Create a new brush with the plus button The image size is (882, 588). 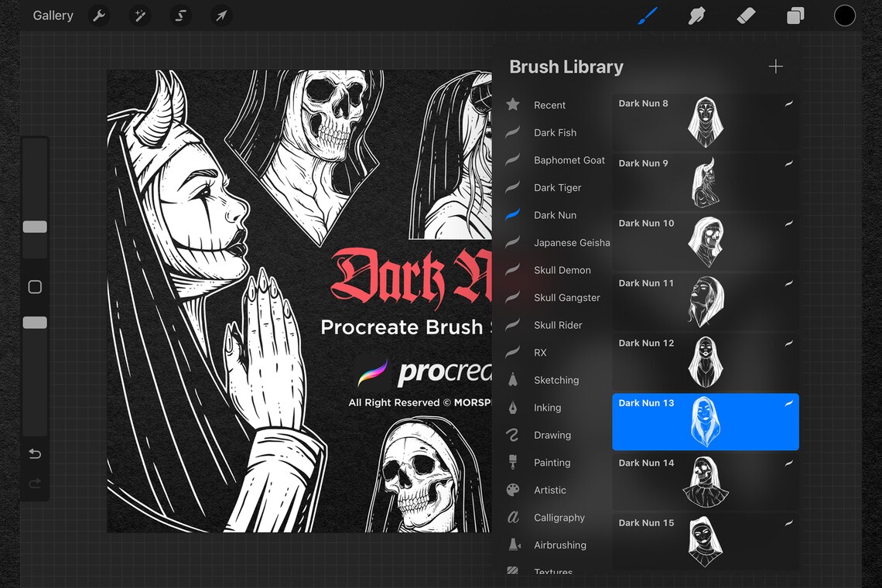pyautogui.click(x=775, y=67)
